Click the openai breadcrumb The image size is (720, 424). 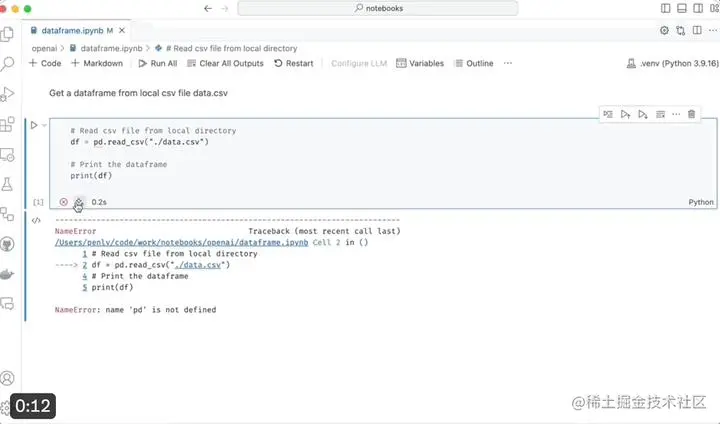44,48
